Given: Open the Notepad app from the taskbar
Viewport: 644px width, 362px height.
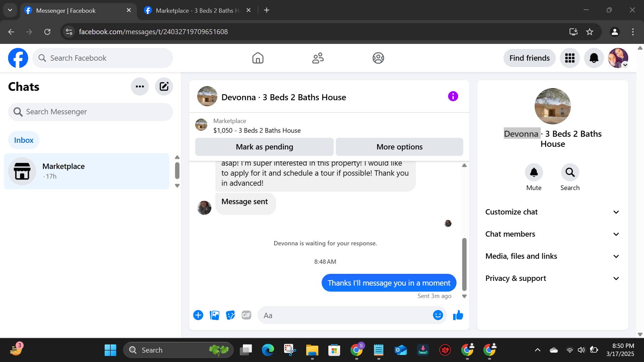Looking at the screenshot, I should [x=379, y=350].
